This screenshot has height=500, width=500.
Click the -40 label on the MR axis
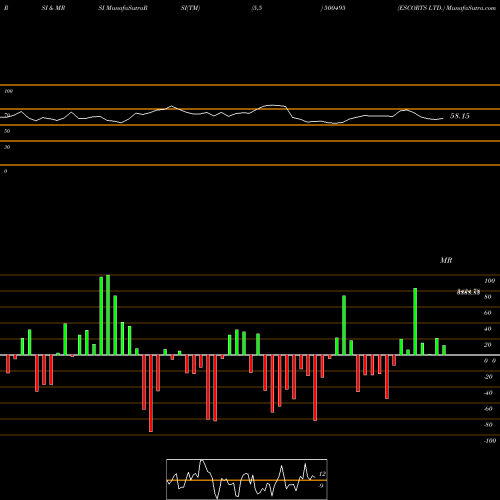pos(488,393)
